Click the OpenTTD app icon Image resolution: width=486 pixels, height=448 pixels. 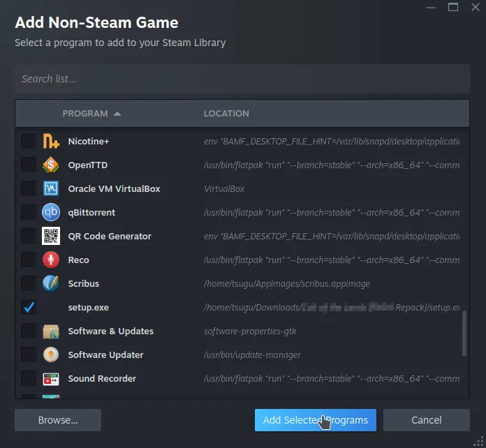[x=51, y=165]
